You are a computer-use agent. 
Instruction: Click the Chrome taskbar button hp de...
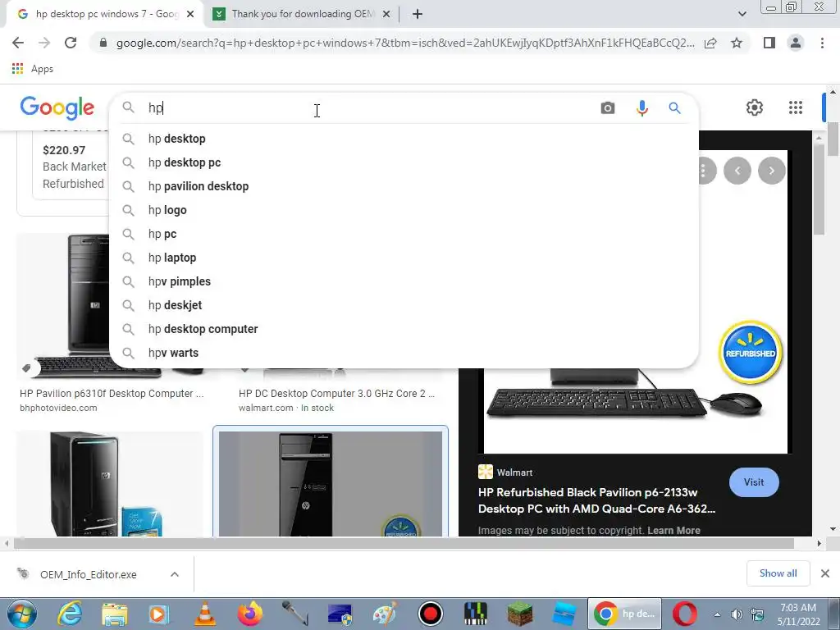click(x=624, y=614)
